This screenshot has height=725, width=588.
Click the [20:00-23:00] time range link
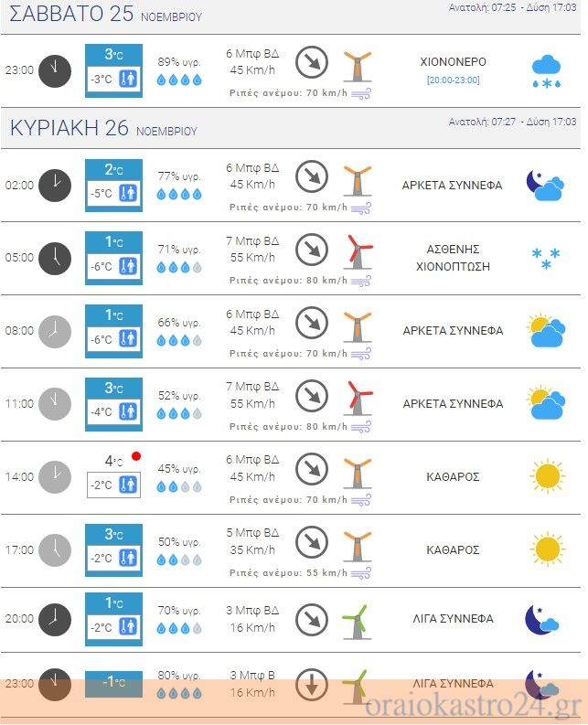pyautogui.click(x=453, y=80)
